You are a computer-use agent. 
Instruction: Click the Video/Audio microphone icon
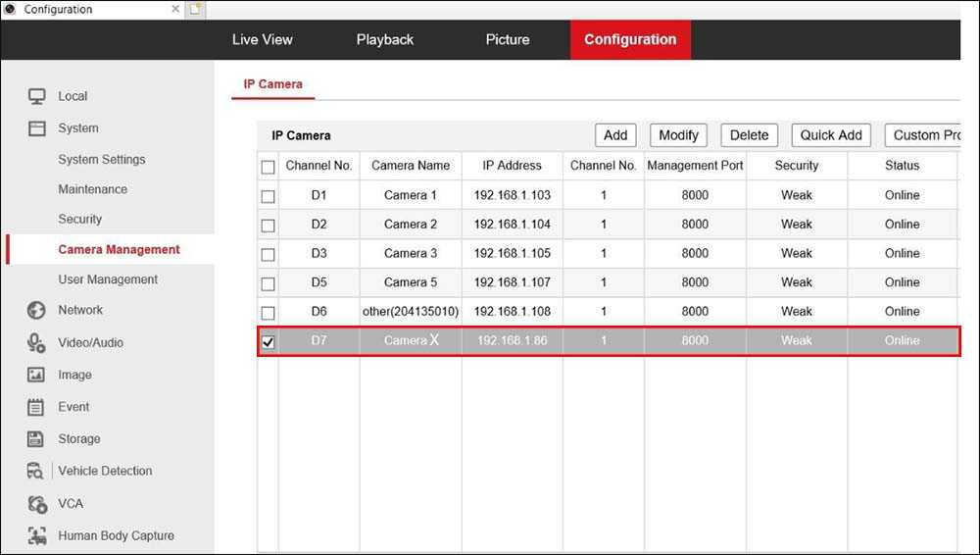coord(37,343)
